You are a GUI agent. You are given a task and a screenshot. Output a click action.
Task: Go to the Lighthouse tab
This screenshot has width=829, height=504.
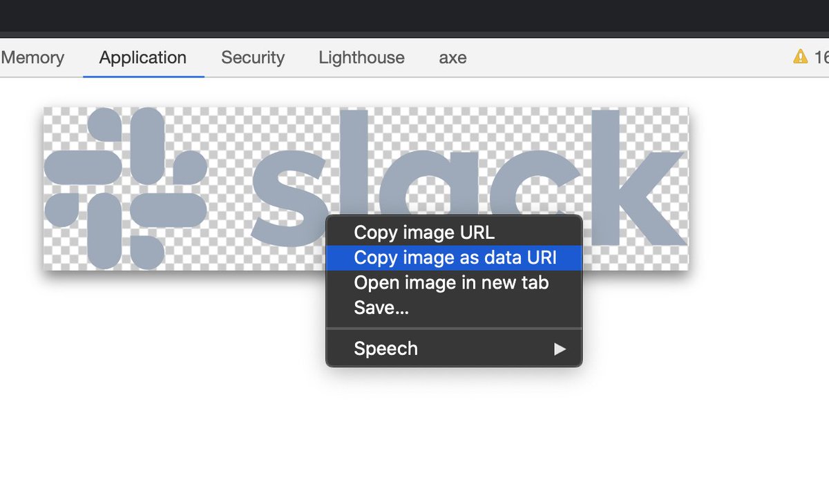[361, 57]
